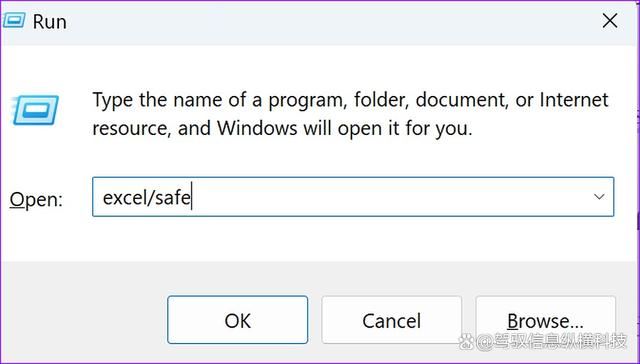Expand the Open combo box history chevron
Screen dimensions: 640x364
599,197
